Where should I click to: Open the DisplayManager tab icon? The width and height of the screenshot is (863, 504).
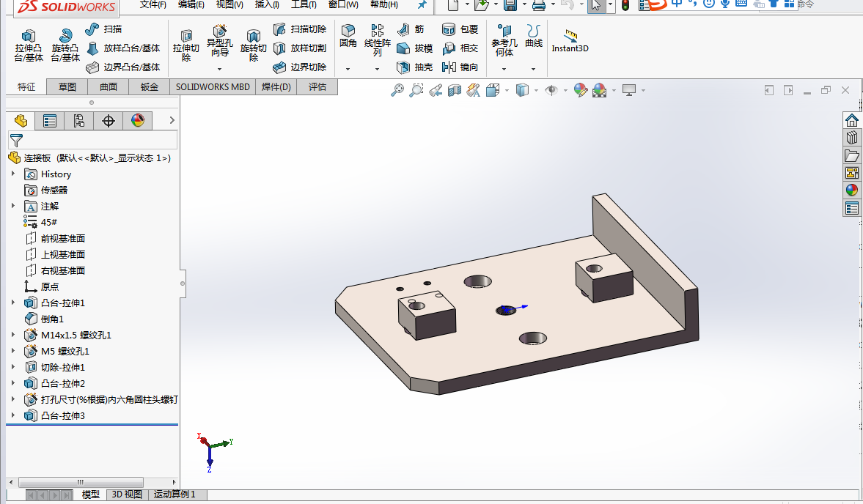[x=138, y=121]
